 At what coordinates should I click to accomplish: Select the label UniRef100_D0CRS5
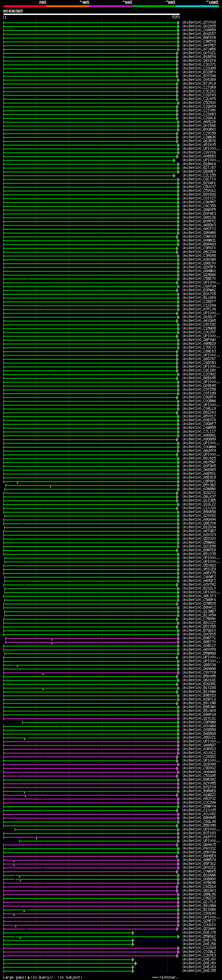199,634
